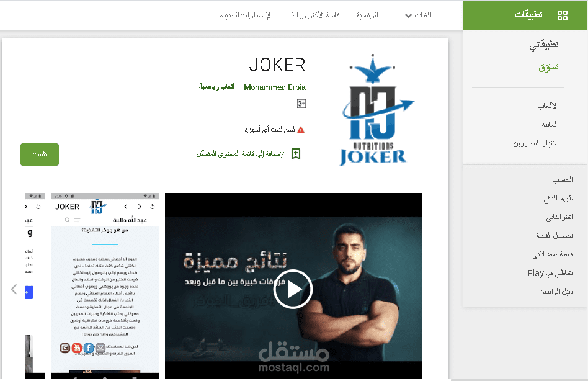Open the JOKER app screenshot thumbnail
Image resolution: width=588 pixels, height=381 pixels.
(x=105, y=285)
